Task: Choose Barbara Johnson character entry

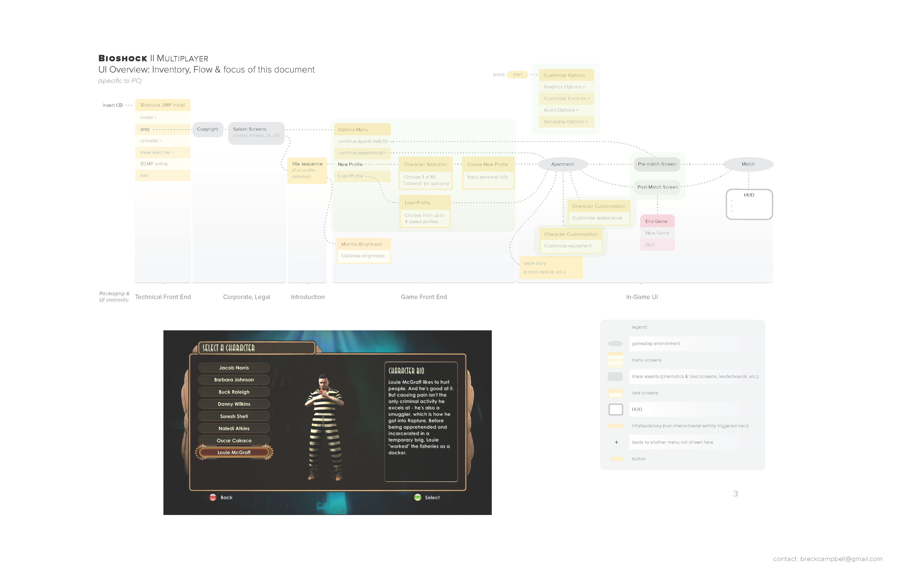Action: (x=234, y=380)
